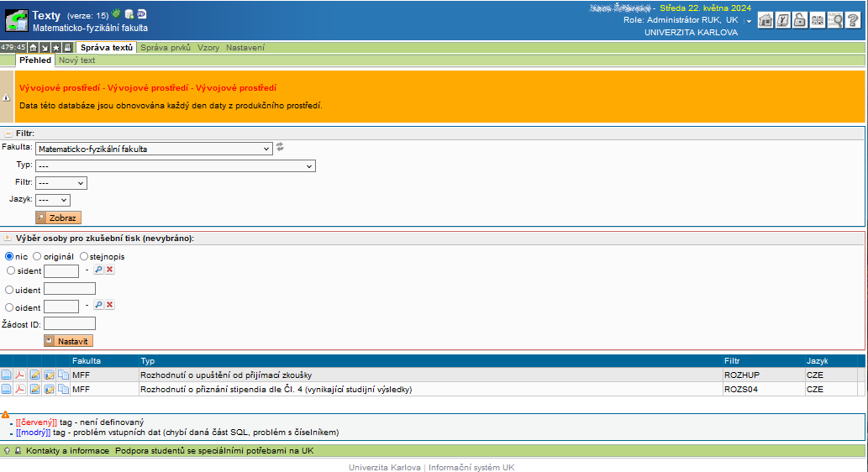Click the Žádost ID input field
This screenshot has width=868, height=472.
pos(70,323)
